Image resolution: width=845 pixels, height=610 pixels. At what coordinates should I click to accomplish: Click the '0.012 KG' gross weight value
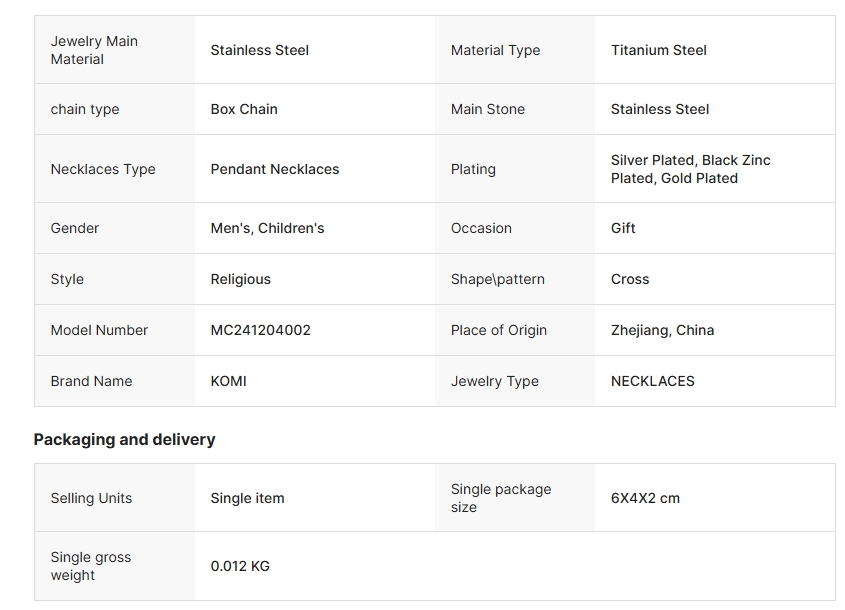[240, 566]
